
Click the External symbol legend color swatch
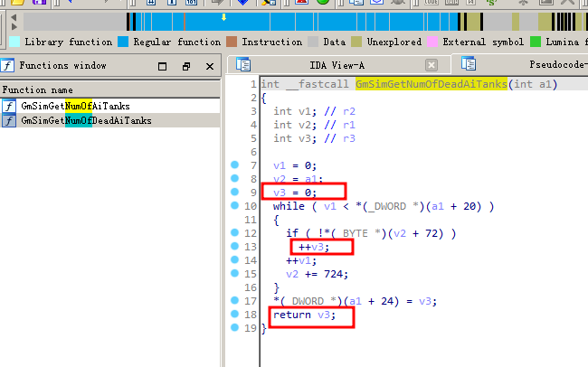pyautogui.click(x=432, y=42)
